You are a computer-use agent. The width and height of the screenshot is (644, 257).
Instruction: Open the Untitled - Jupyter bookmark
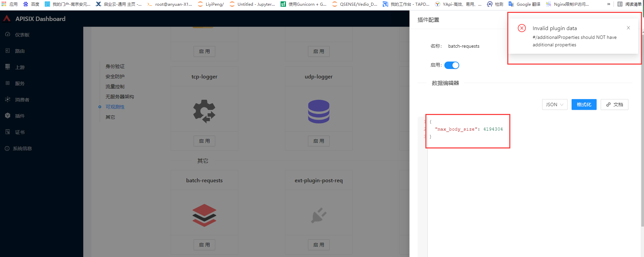pyautogui.click(x=252, y=4)
